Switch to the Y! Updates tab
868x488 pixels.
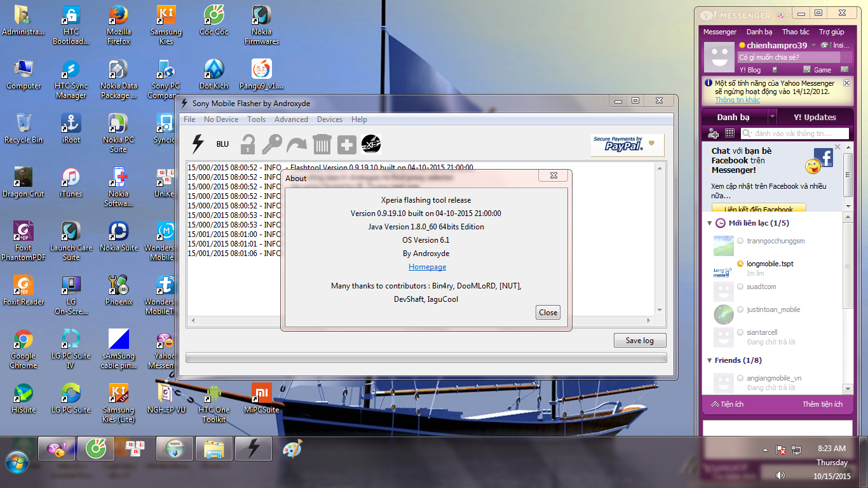pyautogui.click(x=815, y=117)
